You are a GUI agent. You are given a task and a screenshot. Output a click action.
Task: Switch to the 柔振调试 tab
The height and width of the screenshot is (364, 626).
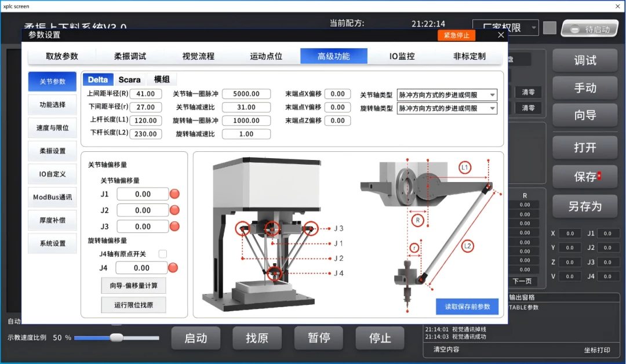130,56
